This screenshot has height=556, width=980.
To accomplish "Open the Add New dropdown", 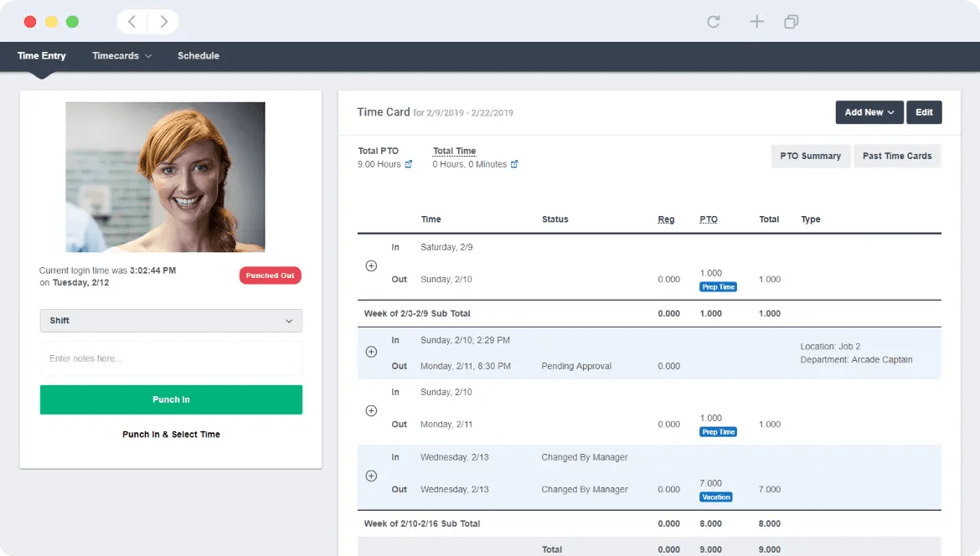I will pyautogui.click(x=869, y=111).
